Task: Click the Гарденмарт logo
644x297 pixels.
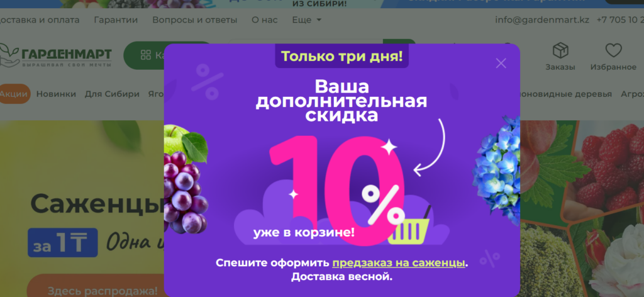Action: (56, 55)
